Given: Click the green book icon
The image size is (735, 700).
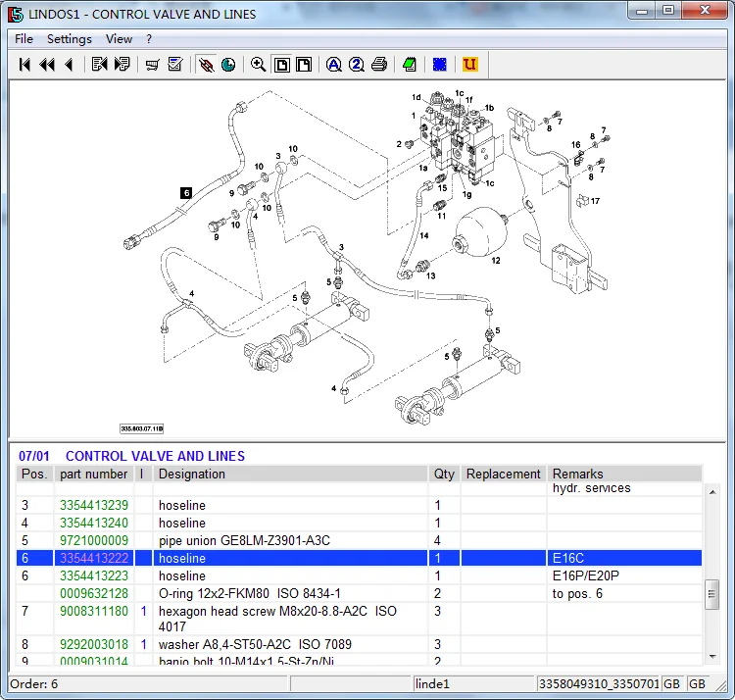Looking at the screenshot, I should (410, 65).
